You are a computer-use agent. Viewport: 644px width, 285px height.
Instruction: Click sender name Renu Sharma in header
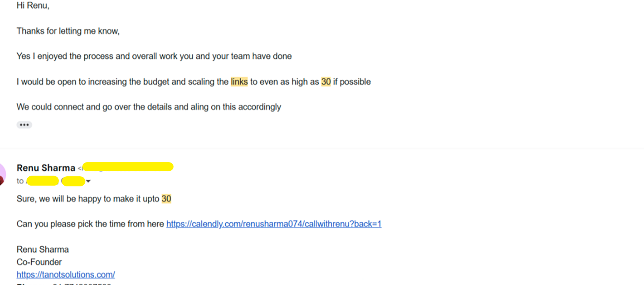[x=46, y=168]
